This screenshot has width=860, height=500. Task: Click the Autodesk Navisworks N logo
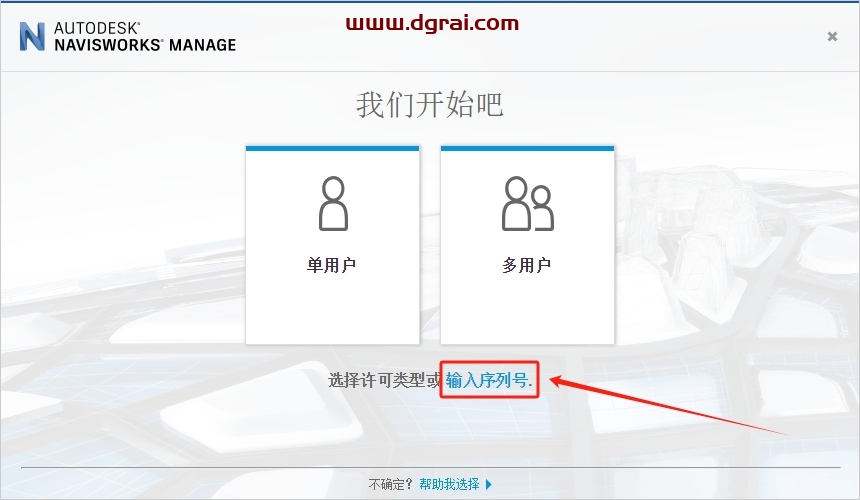pos(32,37)
